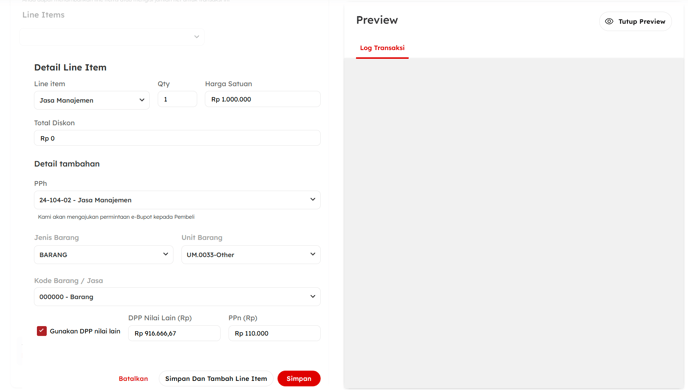Click the e-Bupot note under PPh

coord(116,217)
